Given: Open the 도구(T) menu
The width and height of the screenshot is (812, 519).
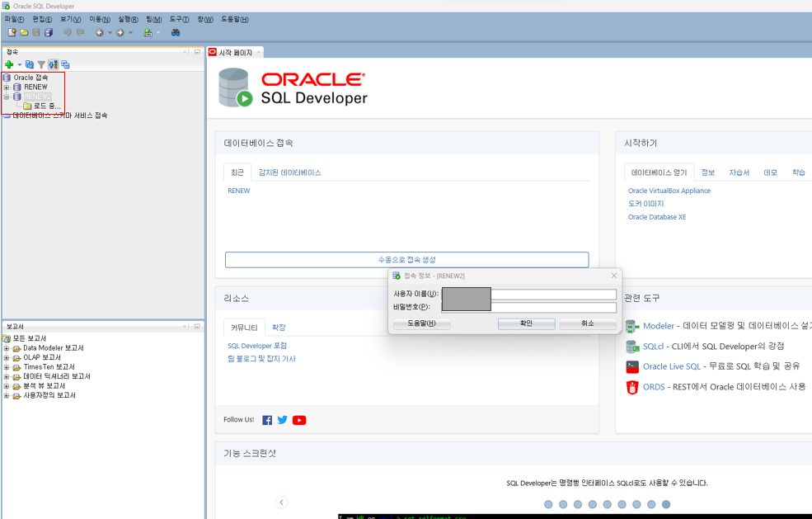Looking at the screenshot, I should [x=179, y=19].
